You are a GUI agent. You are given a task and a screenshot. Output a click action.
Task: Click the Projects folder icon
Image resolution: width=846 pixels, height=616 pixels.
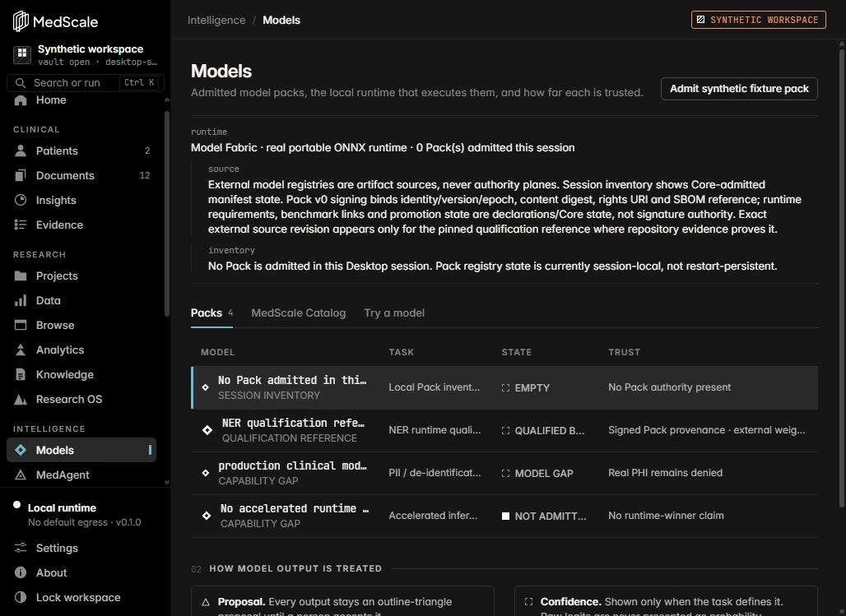tap(21, 276)
